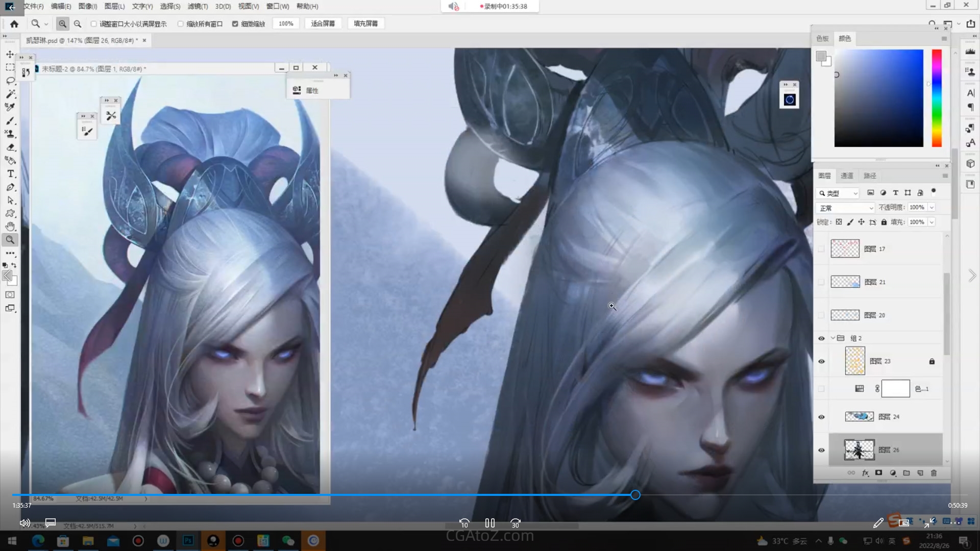This screenshot has width=980, height=551.
Task: Click the add layer mask icon
Action: tap(878, 473)
